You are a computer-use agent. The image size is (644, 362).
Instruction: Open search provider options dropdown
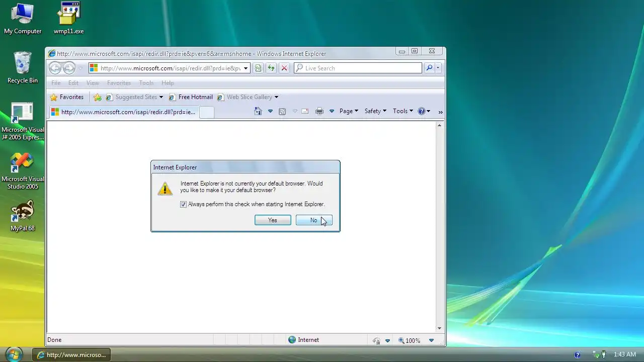[x=438, y=68]
